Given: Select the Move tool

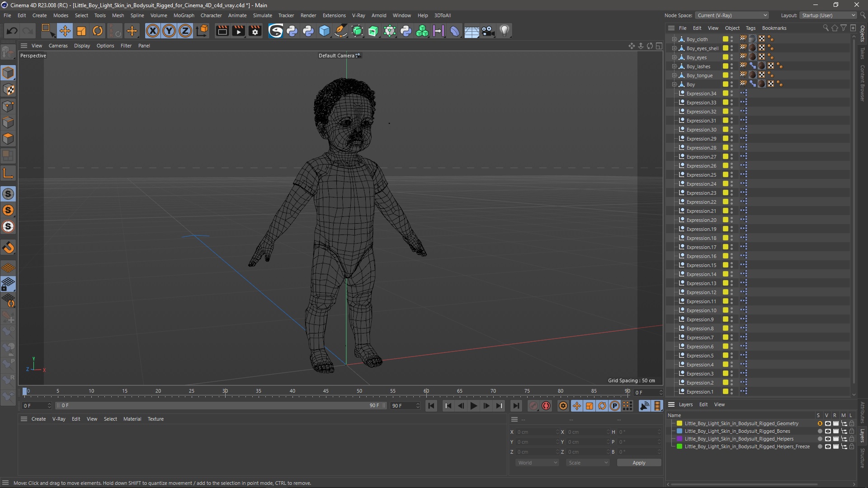Looking at the screenshot, I should (65, 31).
